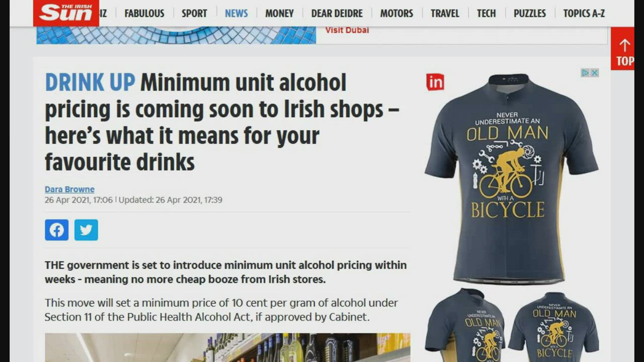This screenshot has height=362, width=644.
Task: Go to the MONEY section
Action: [279, 14]
